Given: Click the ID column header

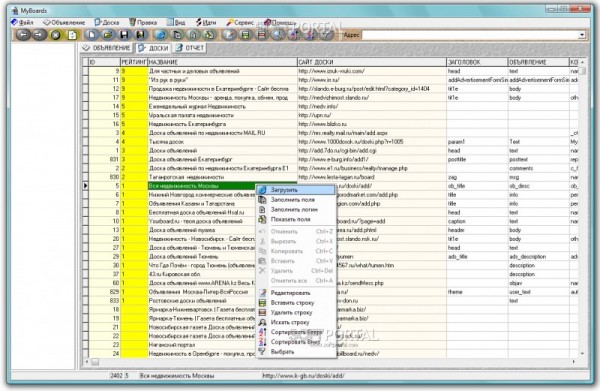Looking at the screenshot, I should [x=104, y=62].
